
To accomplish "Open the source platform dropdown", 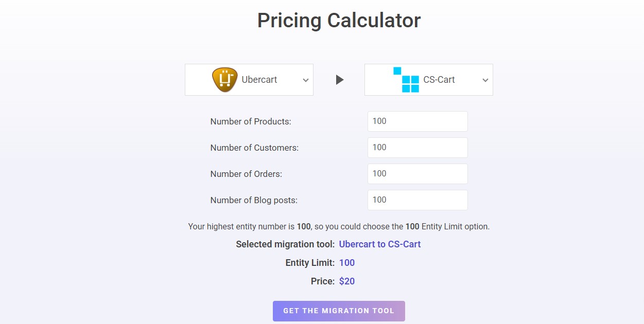I will click(305, 80).
